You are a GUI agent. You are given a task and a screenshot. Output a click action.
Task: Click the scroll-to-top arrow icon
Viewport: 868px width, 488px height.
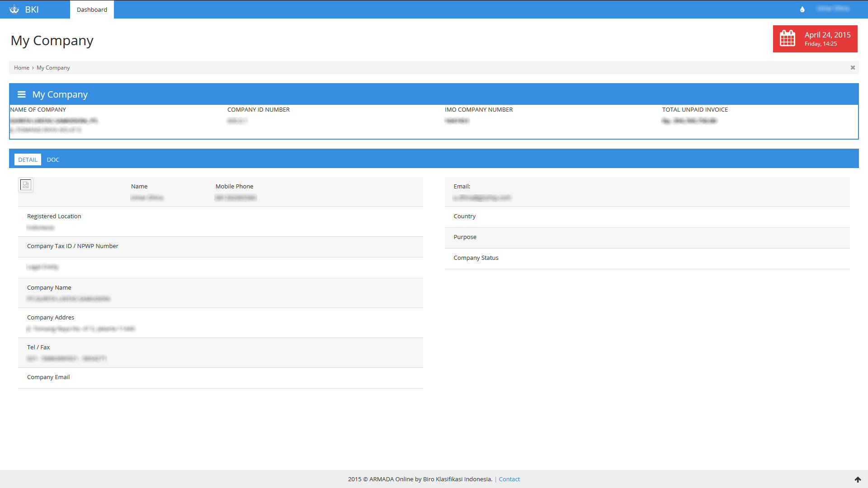tap(858, 479)
